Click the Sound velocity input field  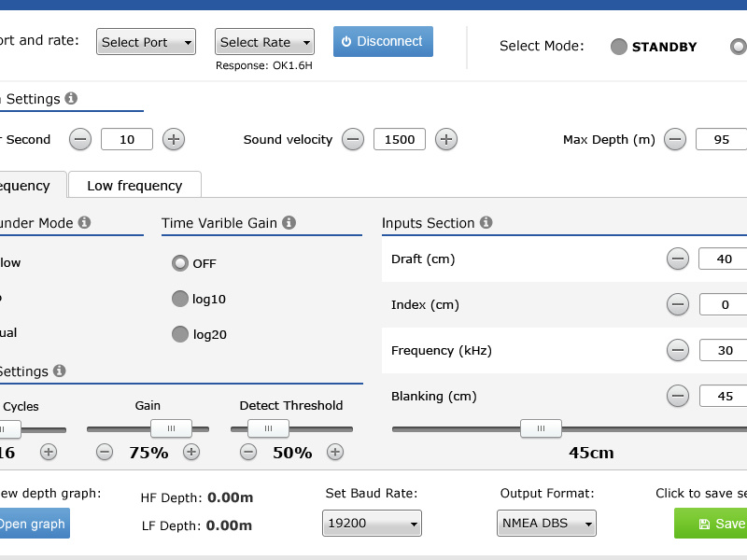click(x=400, y=140)
